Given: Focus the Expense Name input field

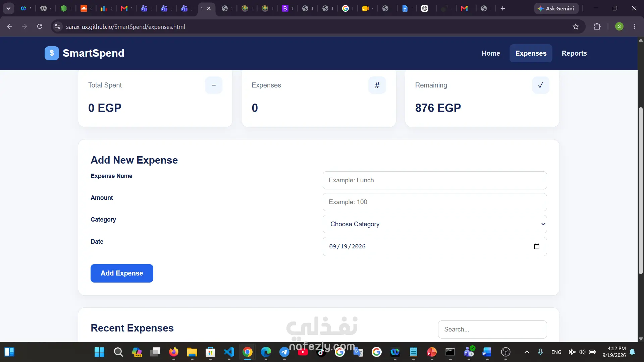Looking at the screenshot, I should (435, 180).
